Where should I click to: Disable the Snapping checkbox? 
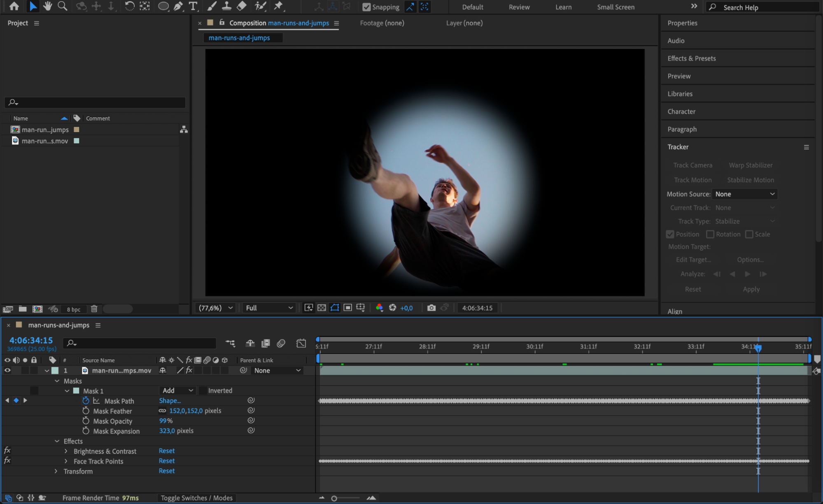coord(366,7)
